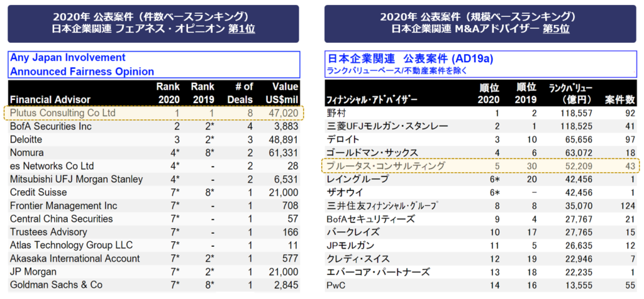Click the deal count '97' for デロイト
Image resolution: width=644 pixels, height=299 pixels.
[630, 139]
